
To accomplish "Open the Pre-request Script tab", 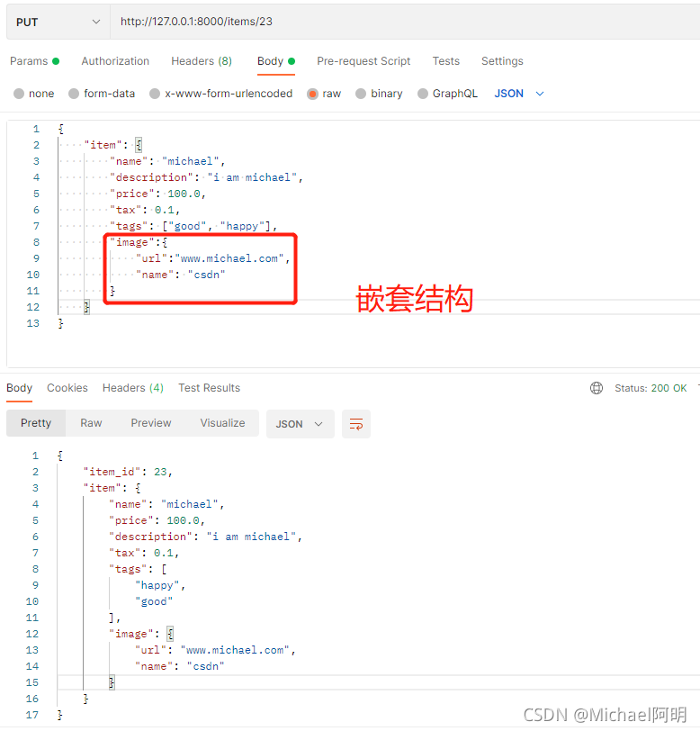I will pos(363,61).
